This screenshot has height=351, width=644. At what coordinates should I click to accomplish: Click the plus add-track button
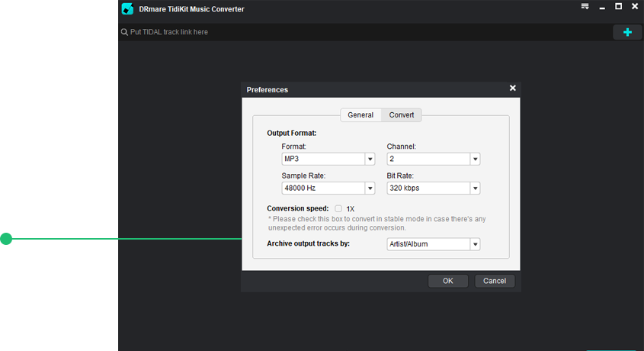tap(627, 32)
